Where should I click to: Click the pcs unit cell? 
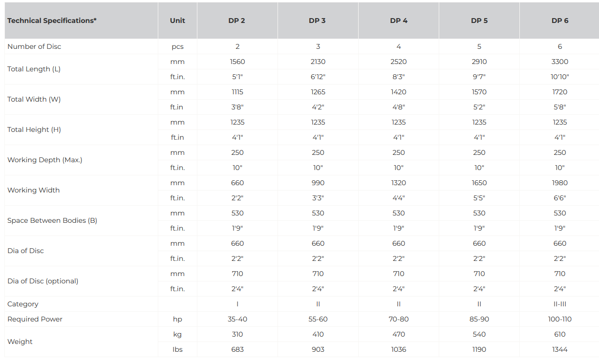tap(177, 46)
